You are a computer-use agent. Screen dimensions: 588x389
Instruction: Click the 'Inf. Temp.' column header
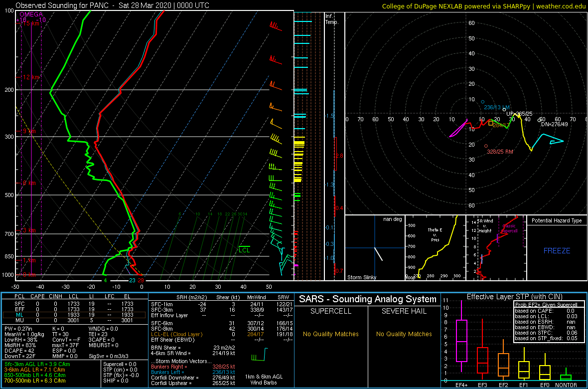coord(332,19)
